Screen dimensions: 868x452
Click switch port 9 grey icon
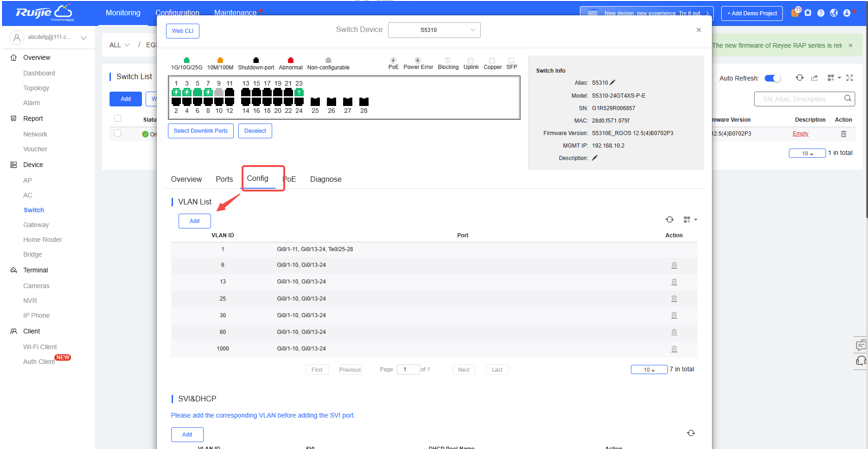click(x=219, y=92)
